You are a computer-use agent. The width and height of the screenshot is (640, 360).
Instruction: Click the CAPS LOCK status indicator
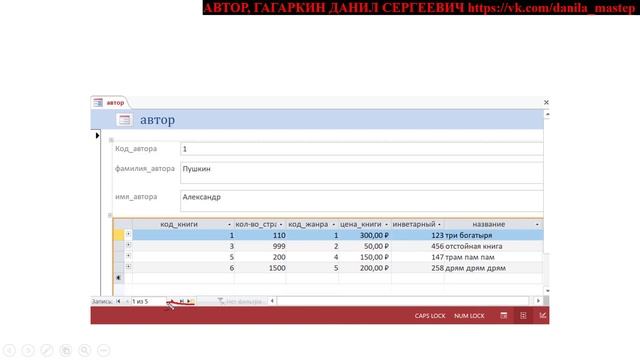pos(430,316)
